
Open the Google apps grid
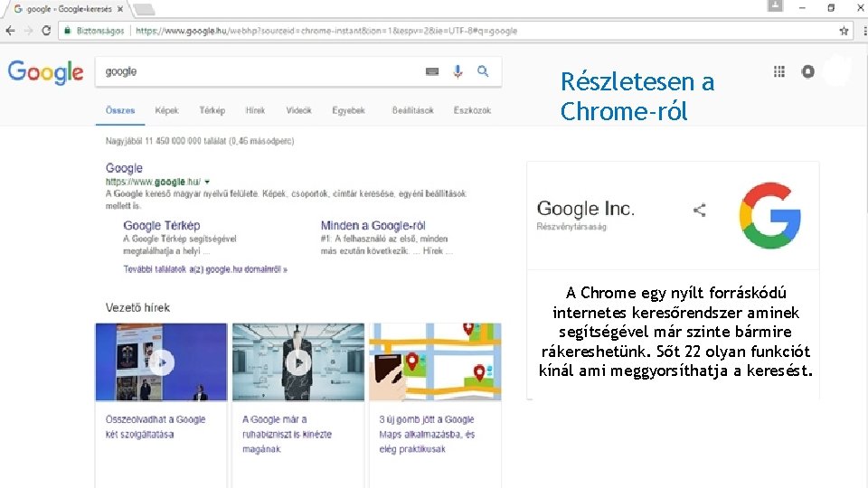(779, 71)
